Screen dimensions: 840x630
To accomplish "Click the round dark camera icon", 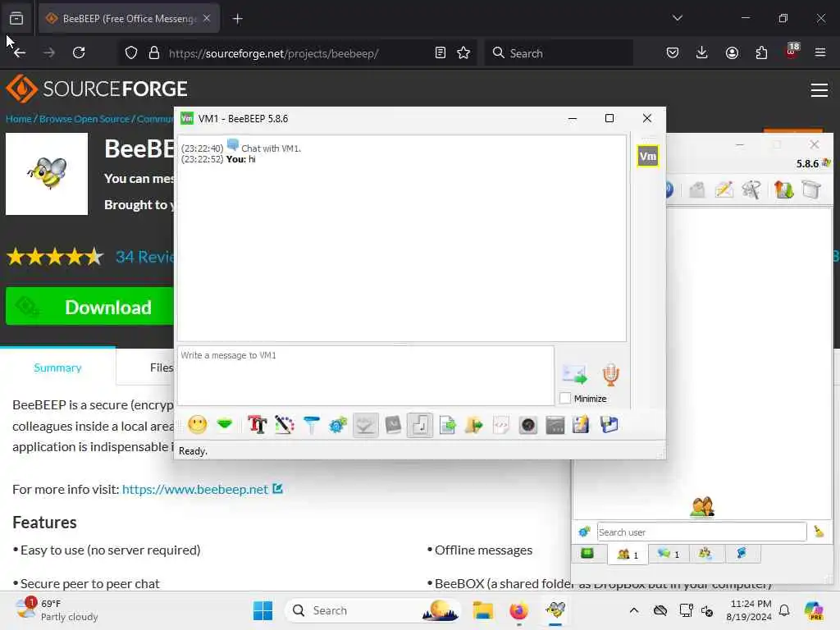I will [528, 425].
